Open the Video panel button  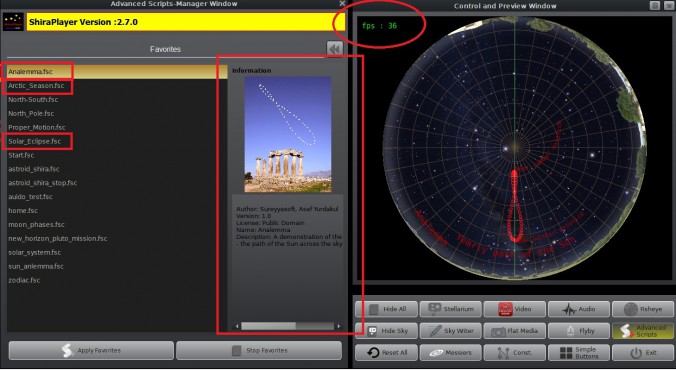click(515, 309)
